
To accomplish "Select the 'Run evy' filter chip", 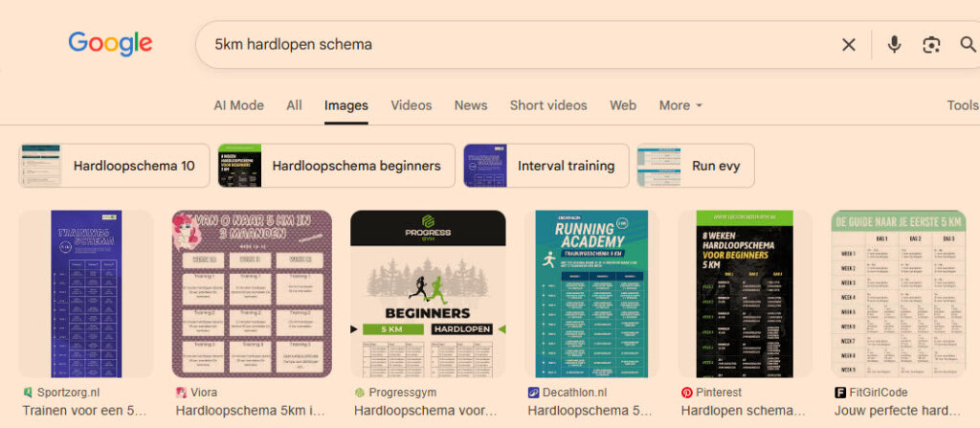I will [696, 166].
